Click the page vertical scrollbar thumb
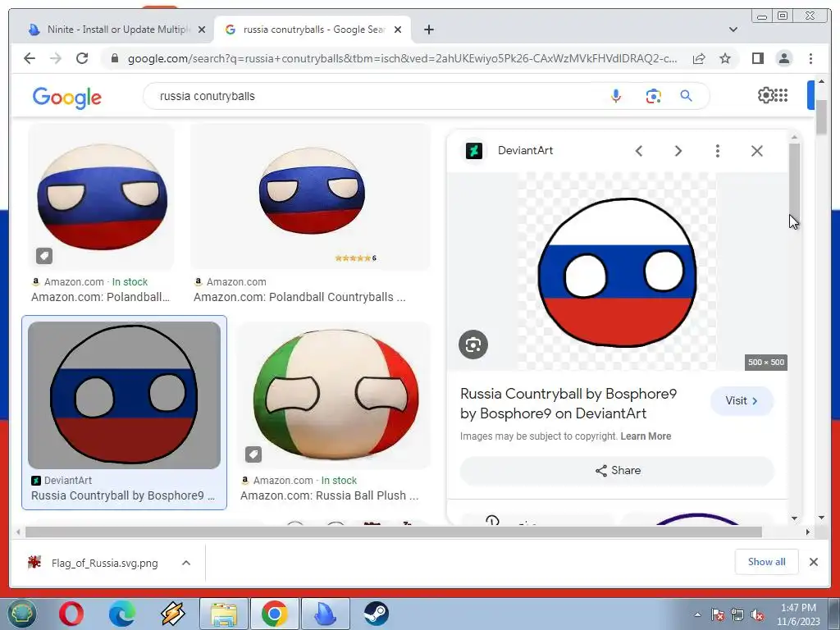 click(822, 116)
